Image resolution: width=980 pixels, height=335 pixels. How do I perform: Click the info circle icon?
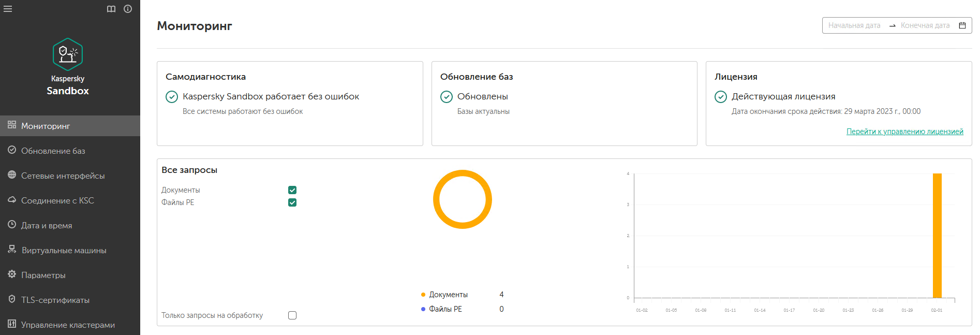point(128,9)
